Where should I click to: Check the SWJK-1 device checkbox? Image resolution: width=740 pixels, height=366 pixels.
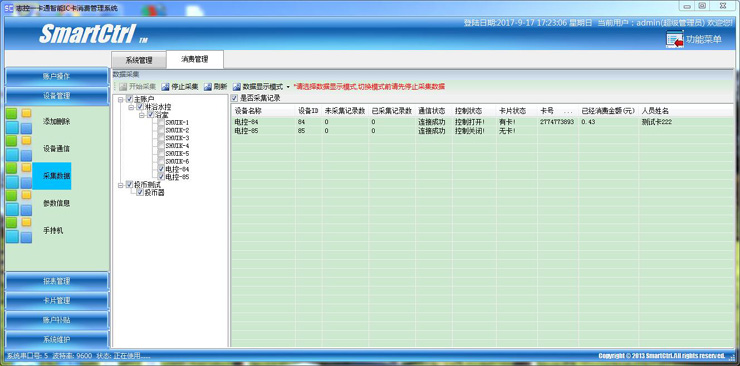coord(161,122)
